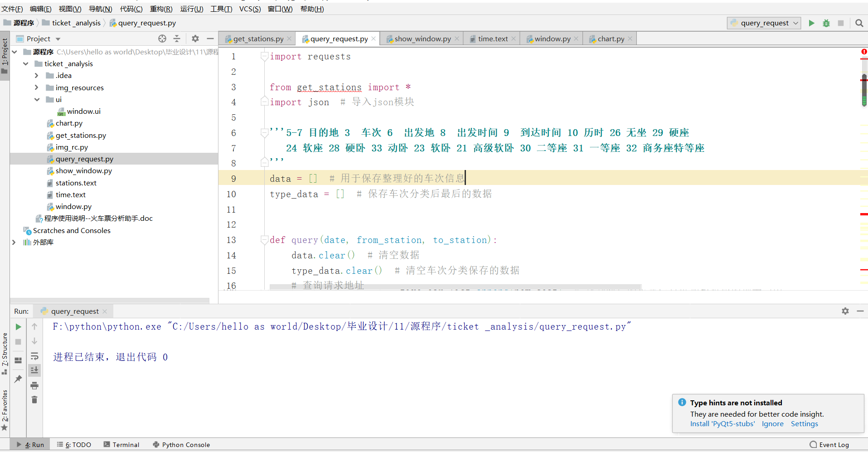Screen dimensions: 868x452
Task: Open Search Everywhere magnifier icon
Action: coord(859,23)
